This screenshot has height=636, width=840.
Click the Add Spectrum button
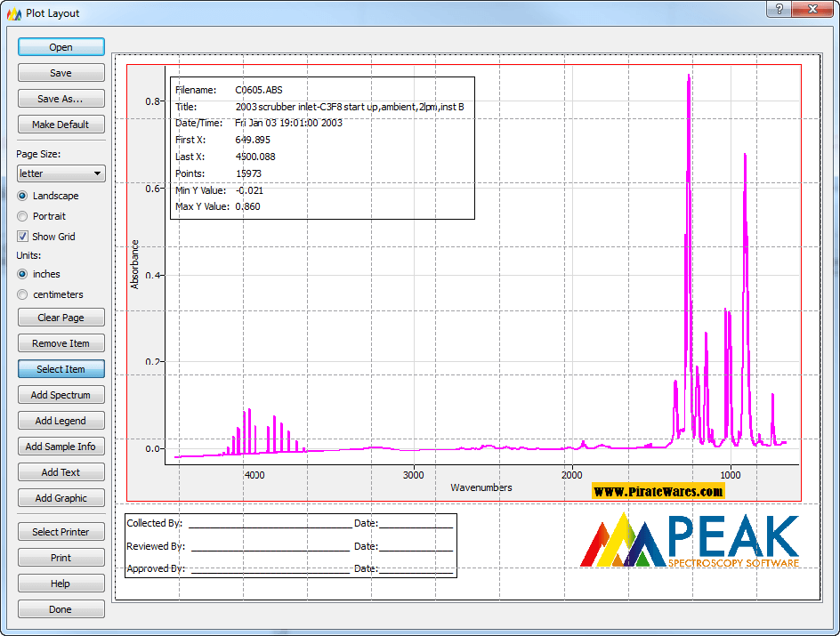point(61,395)
